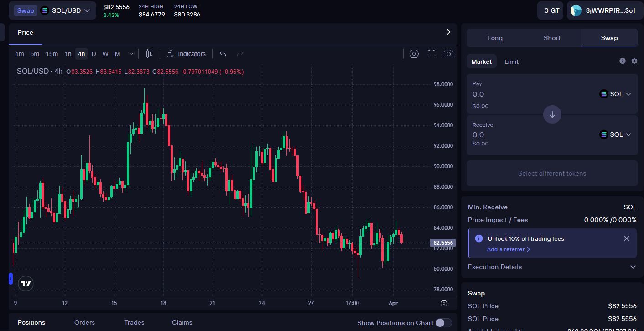Viewport: 644px width, 331px height.
Task: Enter fullscreen mode for the chart
Action: point(431,54)
